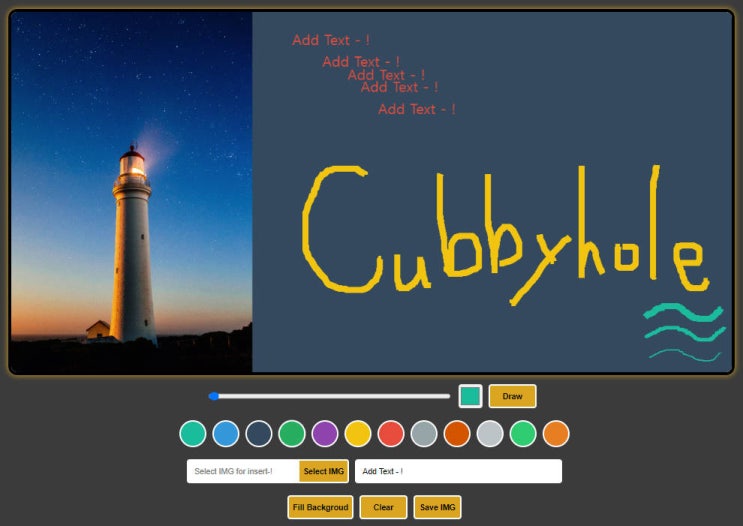
Task: Pick the yellow color circle
Action: [358, 433]
